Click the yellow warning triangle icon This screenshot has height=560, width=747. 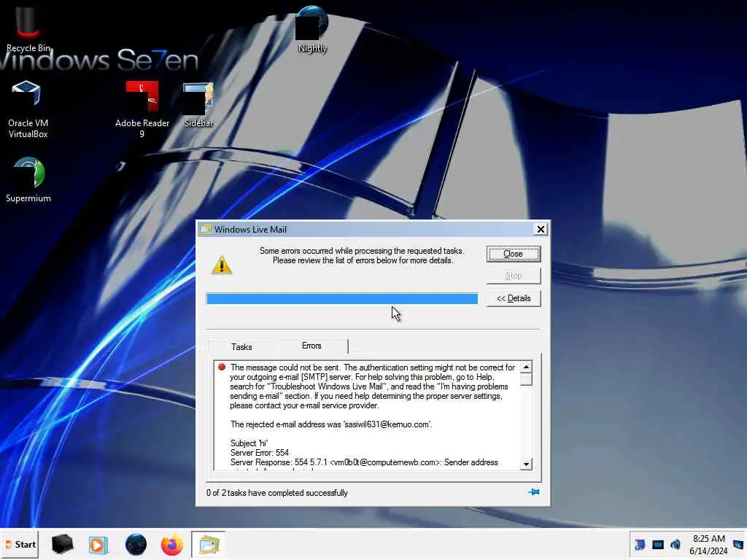222,265
